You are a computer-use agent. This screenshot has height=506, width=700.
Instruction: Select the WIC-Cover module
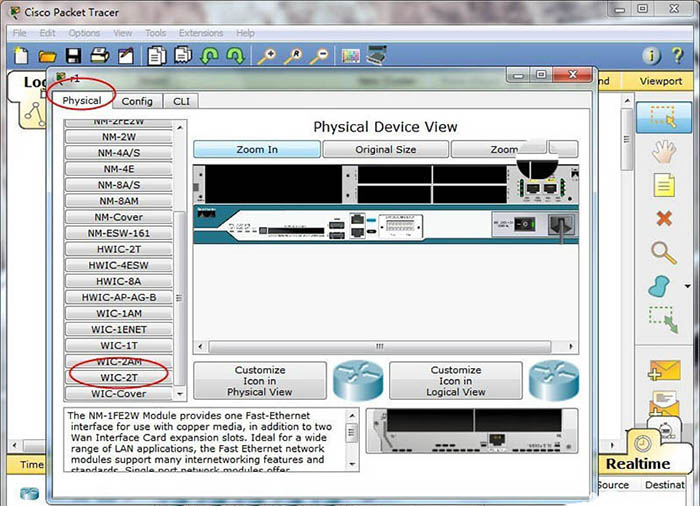[x=119, y=393]
